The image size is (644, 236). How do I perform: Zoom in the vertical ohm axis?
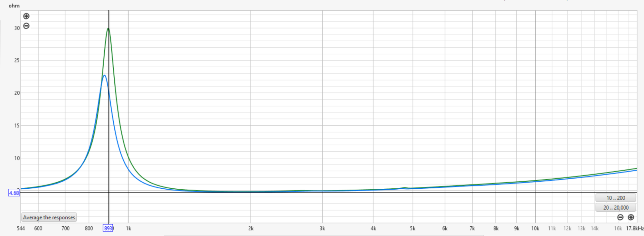[26, 16]
